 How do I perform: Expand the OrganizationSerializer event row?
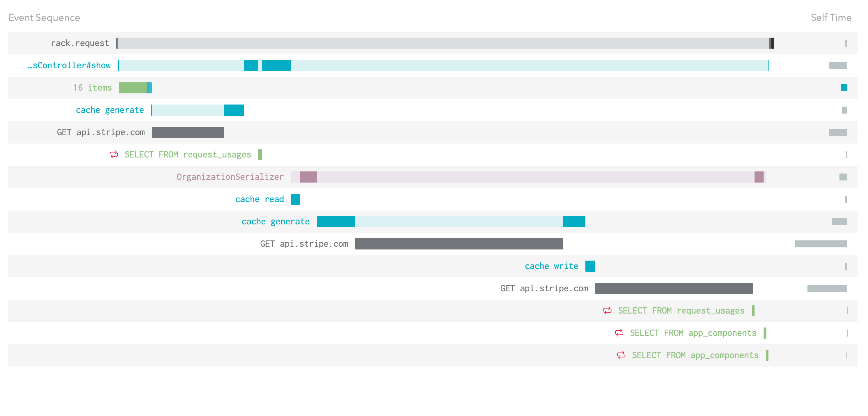click(230, 177)
